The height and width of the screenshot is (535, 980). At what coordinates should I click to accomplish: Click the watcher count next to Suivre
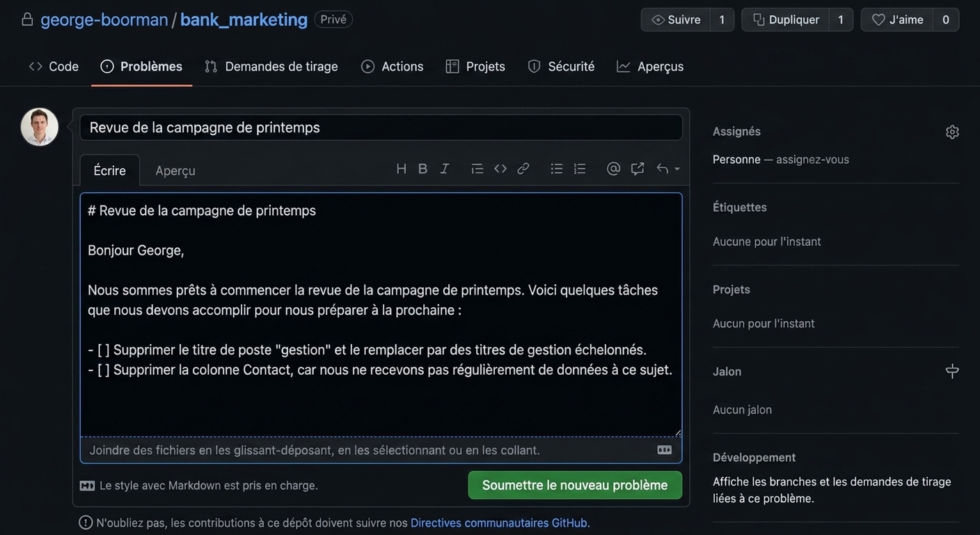(x=722, y=20)
